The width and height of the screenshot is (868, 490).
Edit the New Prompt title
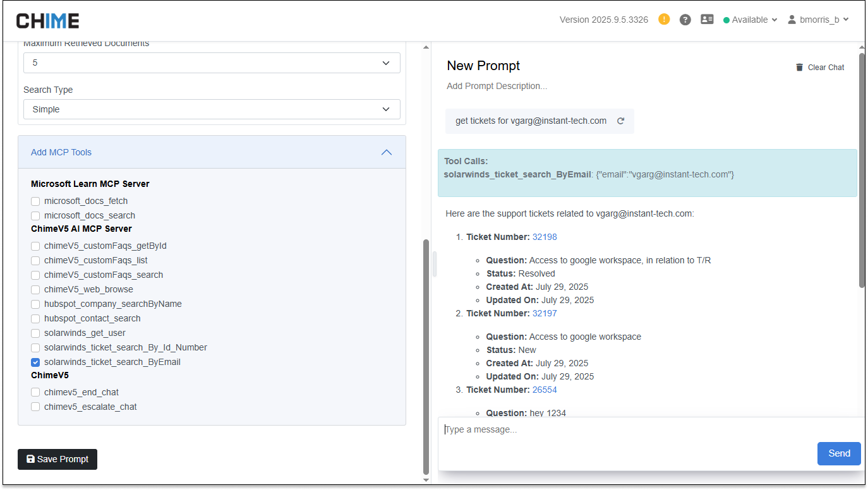click(483, 66)
